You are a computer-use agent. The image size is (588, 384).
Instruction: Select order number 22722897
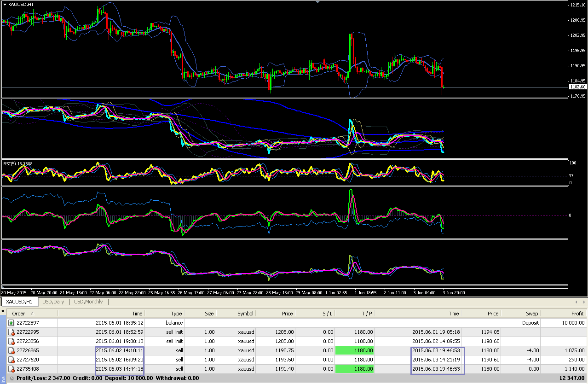28,323
